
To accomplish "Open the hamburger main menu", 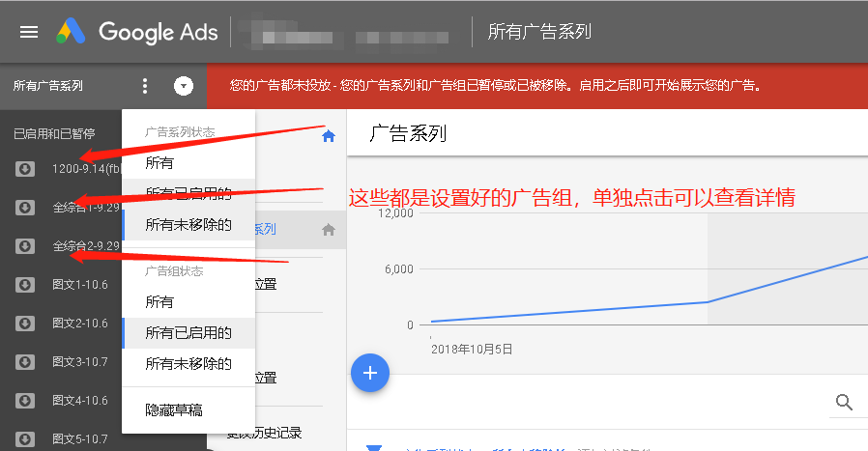I will [x=29, y=32].
